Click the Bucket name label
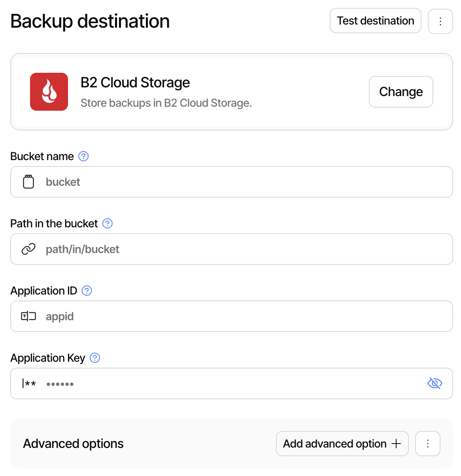The image size is (461, 476). (42, 156)
